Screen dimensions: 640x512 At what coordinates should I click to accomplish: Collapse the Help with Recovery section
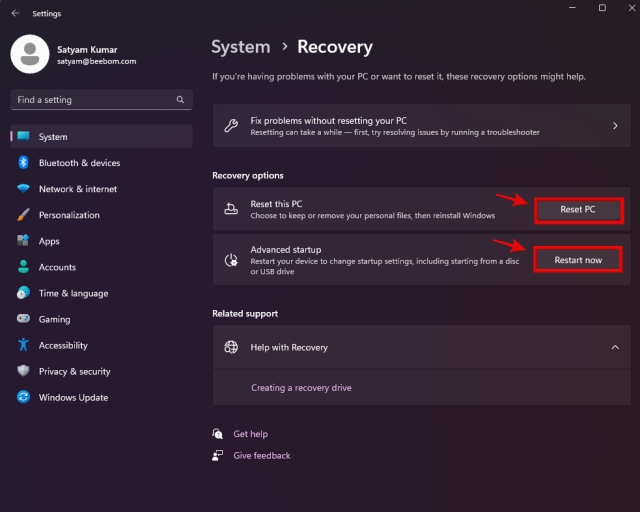point(615,347)
